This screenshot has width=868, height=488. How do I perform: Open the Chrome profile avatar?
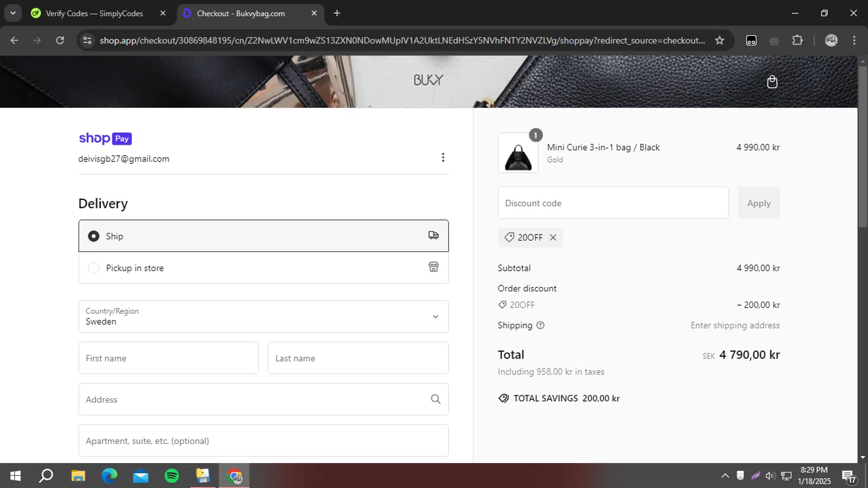point(831,41)
